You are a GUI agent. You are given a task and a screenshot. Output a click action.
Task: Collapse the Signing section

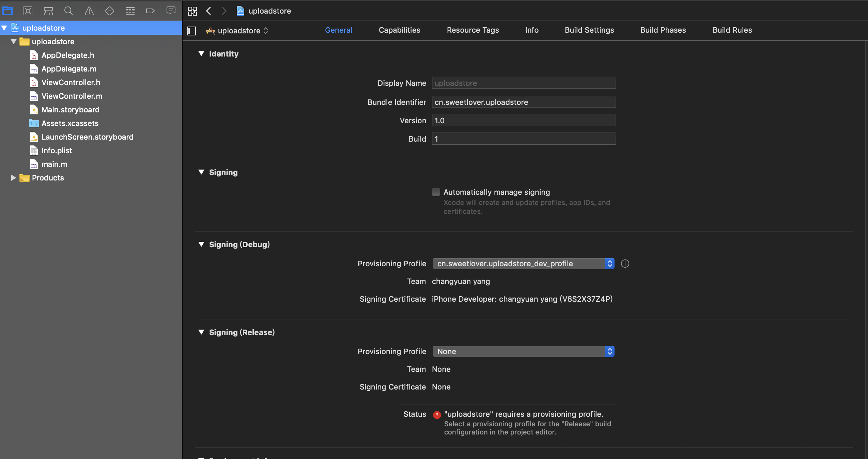(x=201, y=172)
